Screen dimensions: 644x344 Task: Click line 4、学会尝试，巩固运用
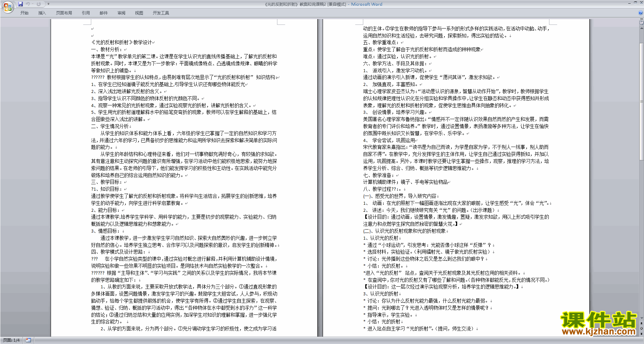pyautogui.click(x=389, y=140)
